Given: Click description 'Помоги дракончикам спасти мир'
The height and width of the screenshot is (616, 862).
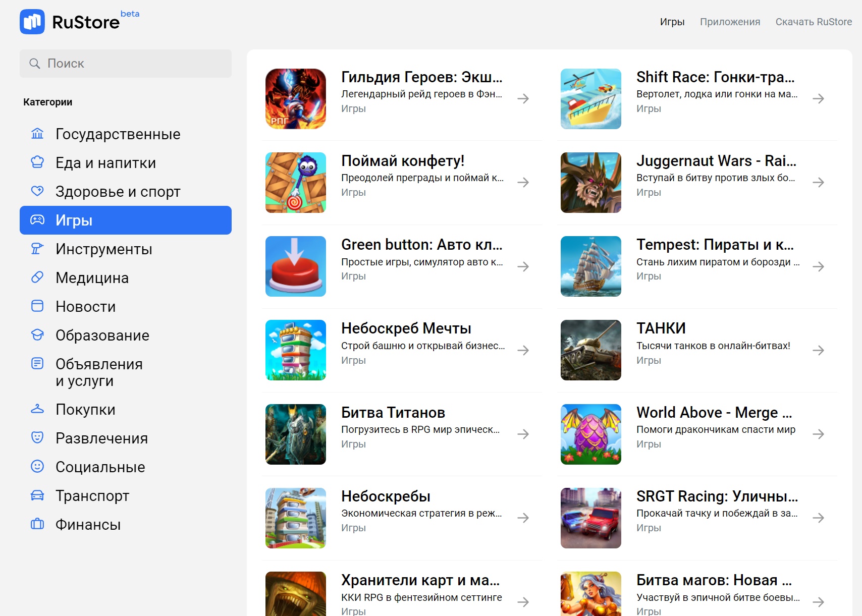Looking at the screenshot, I should [716, 429].
